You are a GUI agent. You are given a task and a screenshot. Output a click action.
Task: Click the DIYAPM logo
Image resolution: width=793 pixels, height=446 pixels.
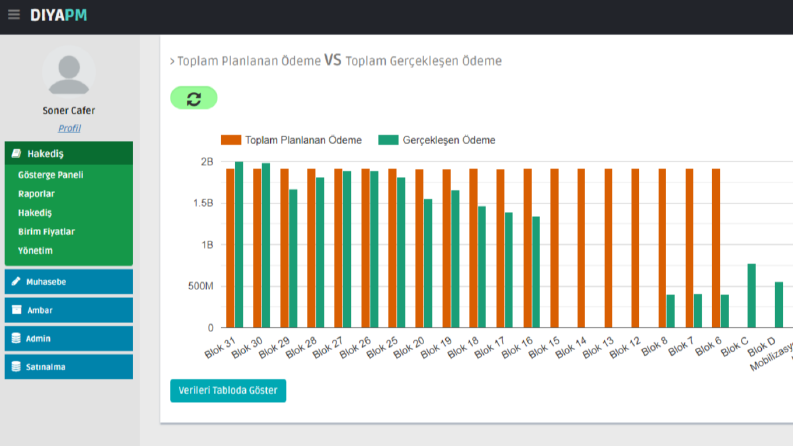58,15
